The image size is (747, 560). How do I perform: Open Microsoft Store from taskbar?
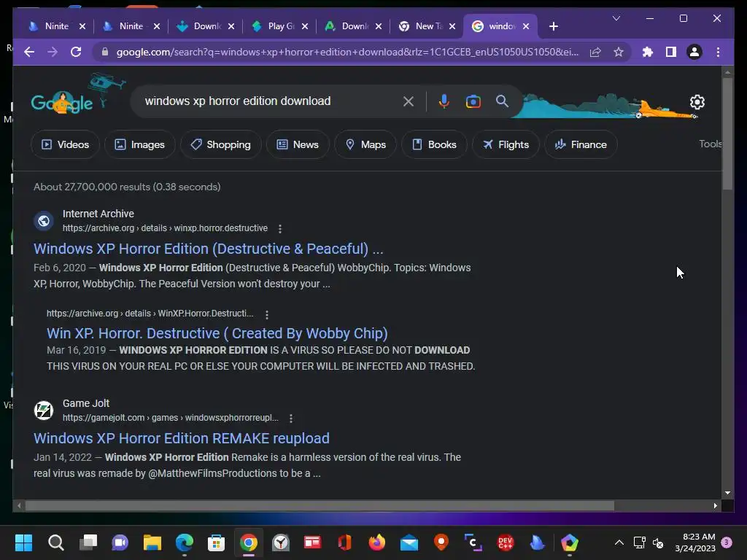216,542
